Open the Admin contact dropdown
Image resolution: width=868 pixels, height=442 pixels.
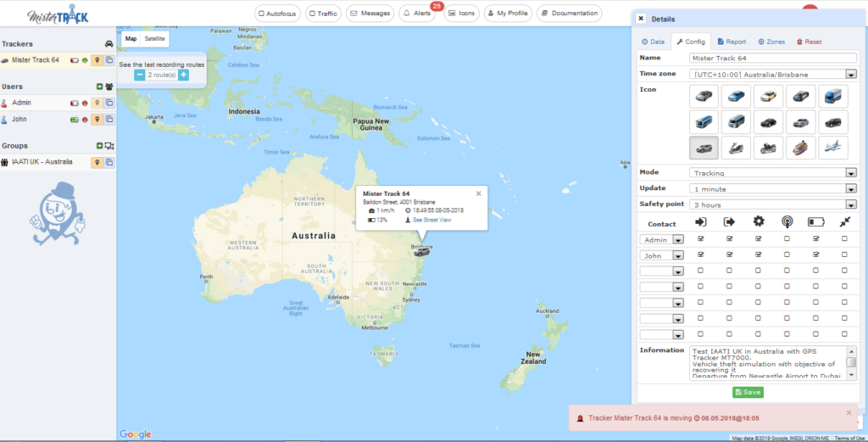[x=662, y=239]
